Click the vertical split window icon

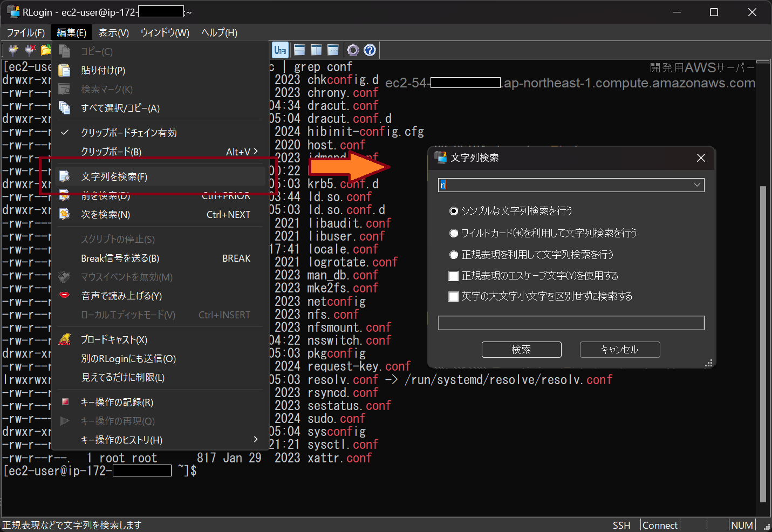[x=316, y=50]
